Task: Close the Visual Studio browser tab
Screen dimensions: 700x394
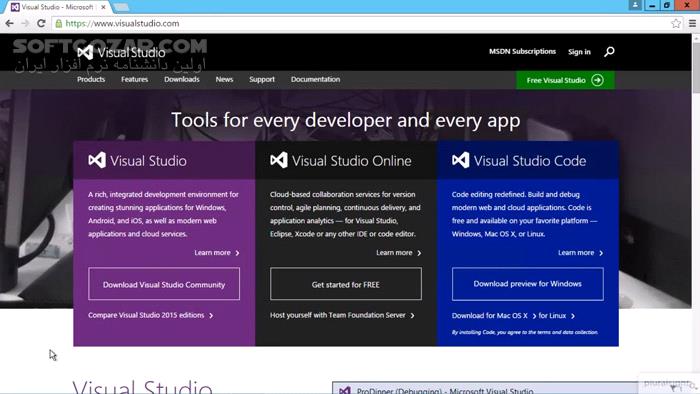Action: point(104,7)
